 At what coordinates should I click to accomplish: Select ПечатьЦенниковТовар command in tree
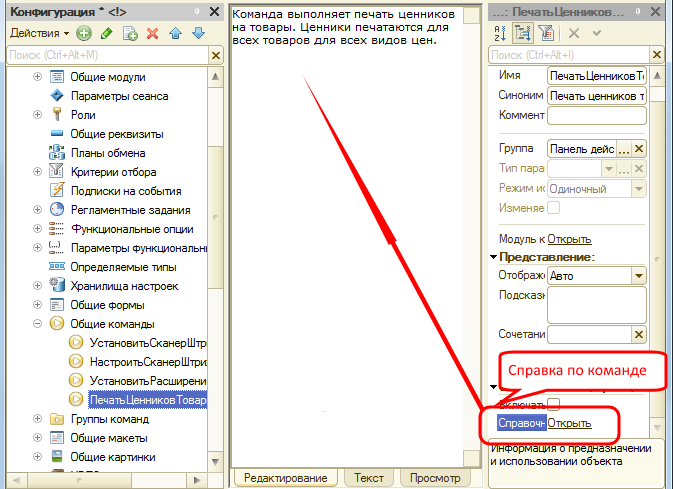(x=148, y=400)
